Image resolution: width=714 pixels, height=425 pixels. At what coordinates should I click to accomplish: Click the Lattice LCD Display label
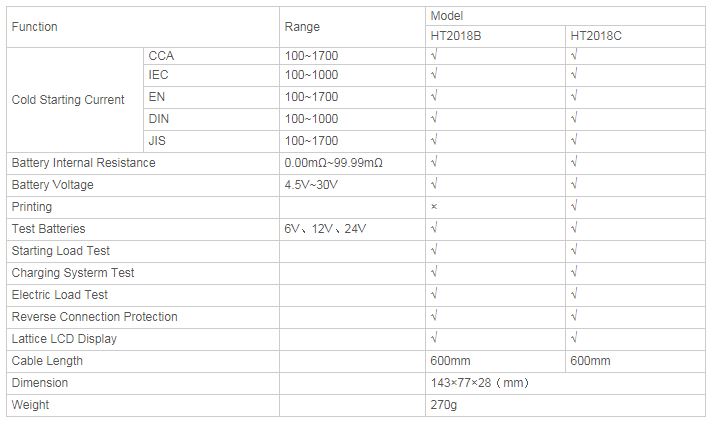[x=64, y=339]
